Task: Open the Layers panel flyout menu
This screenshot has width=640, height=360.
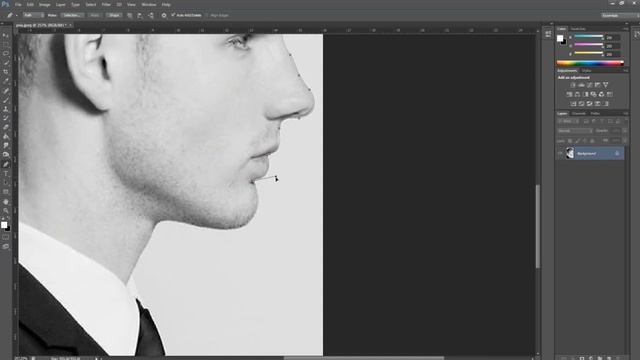Action: pos(626,113)
